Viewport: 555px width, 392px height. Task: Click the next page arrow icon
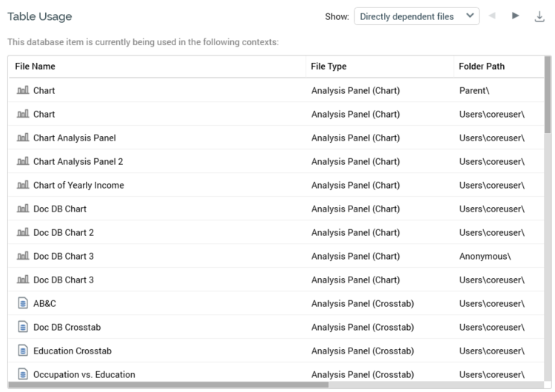click(x=516, y=16)
